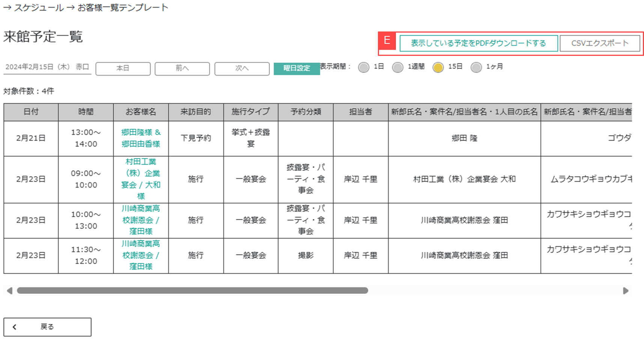Select the 1ヶ月 display period
This screenshot has height=340, width=644.
click(x=476, y=67)
